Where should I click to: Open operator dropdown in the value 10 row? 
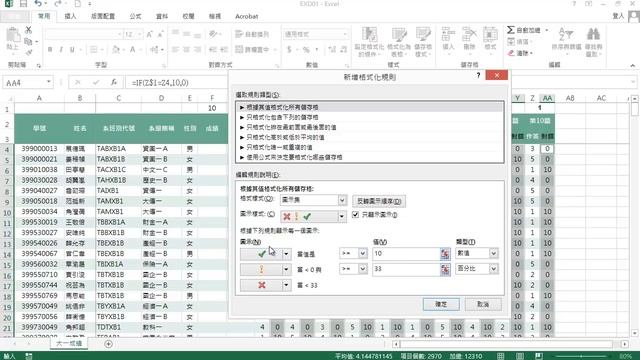coord(362,253)
